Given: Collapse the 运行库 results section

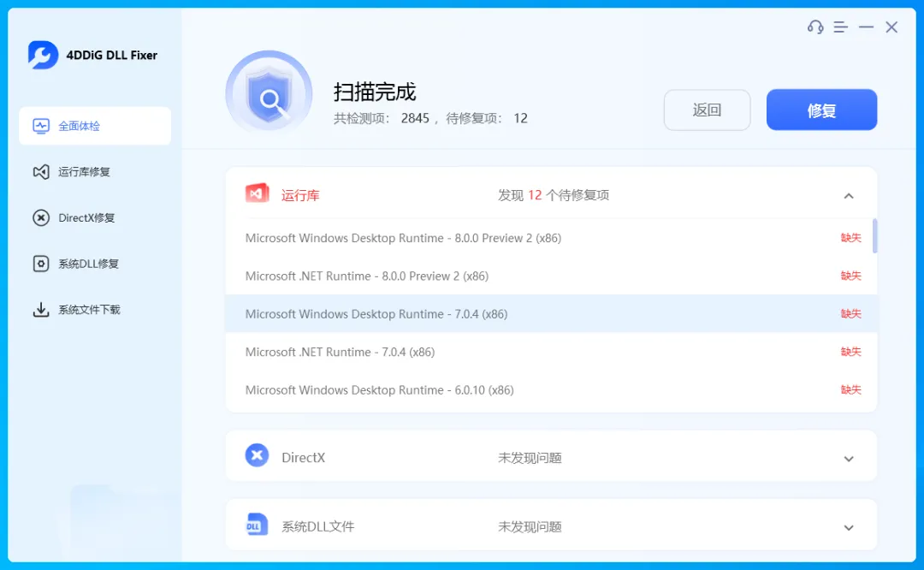Looking at the screenshot, I should (x=849, y=196).
